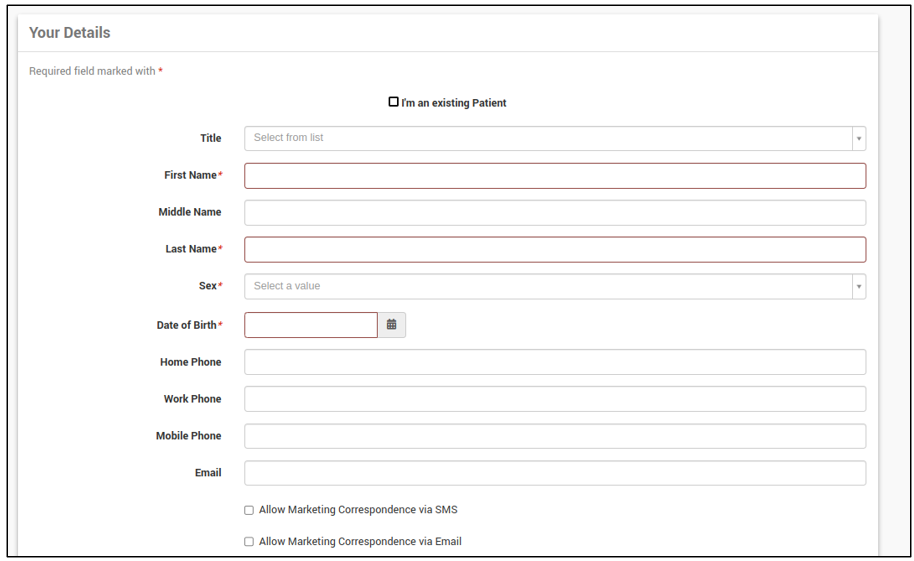Click the Title dropdown arrow

pyautogui.click(x=859, y=138)
